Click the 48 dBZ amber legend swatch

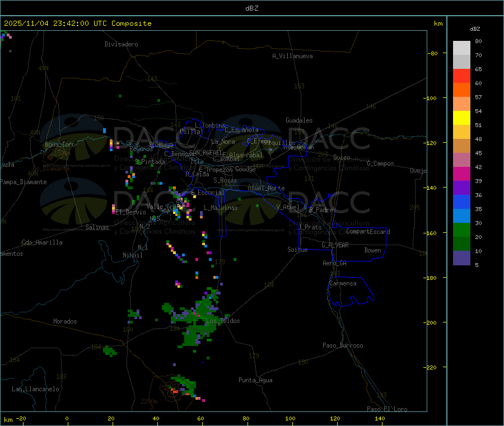click(x=461, y=146)
